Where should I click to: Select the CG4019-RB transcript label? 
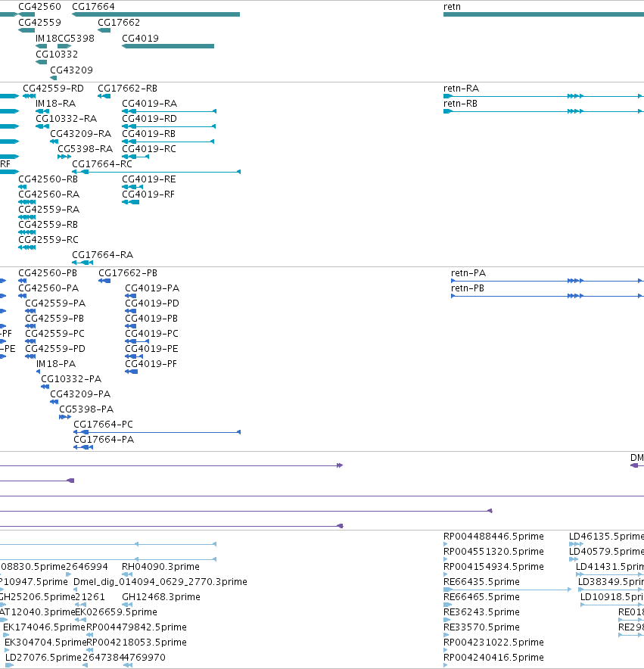tap(149, 134)
